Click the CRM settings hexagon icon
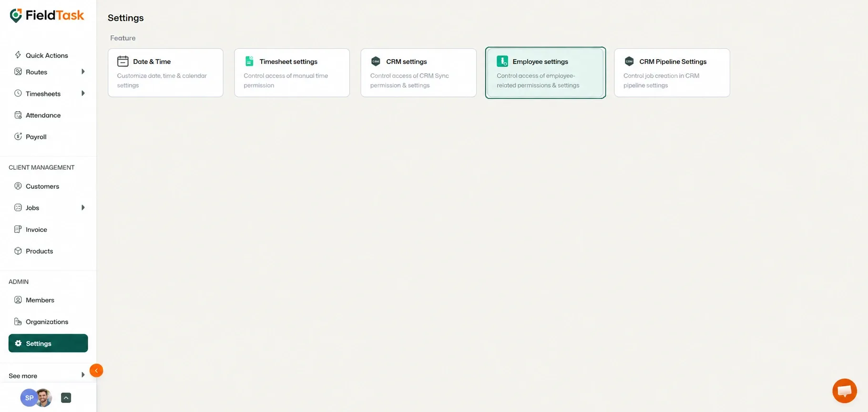Image resolution: width=868 pixels, height=412 pixels. 376,61
